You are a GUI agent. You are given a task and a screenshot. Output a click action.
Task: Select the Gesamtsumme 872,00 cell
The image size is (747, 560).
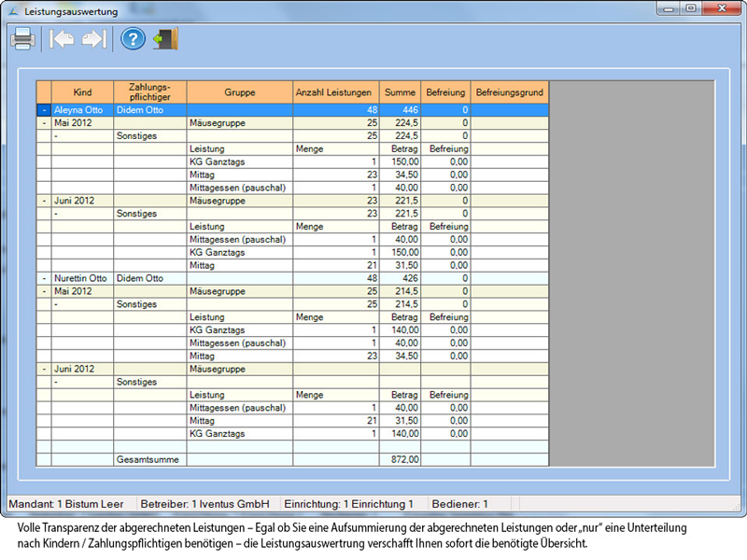[401, 460]
